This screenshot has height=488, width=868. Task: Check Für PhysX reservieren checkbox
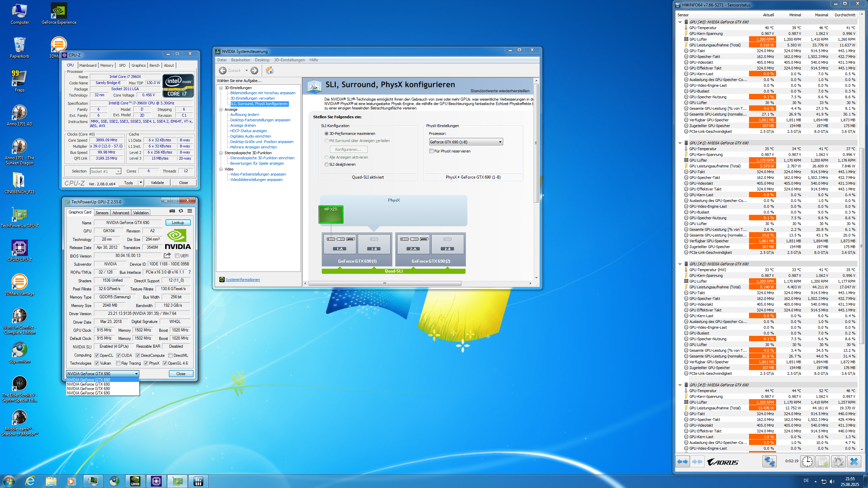(x=431, y=151)
